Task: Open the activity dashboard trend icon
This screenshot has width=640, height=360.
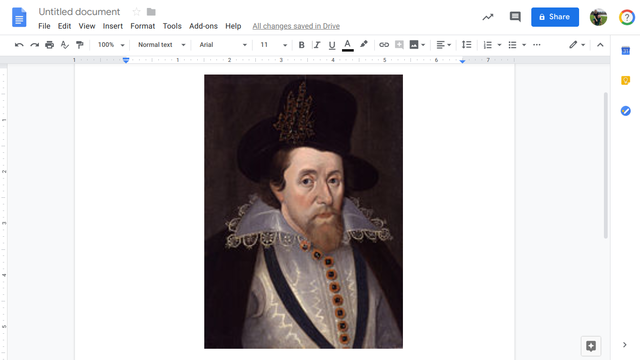Action: pyautogui.click(x=488, y=17)
